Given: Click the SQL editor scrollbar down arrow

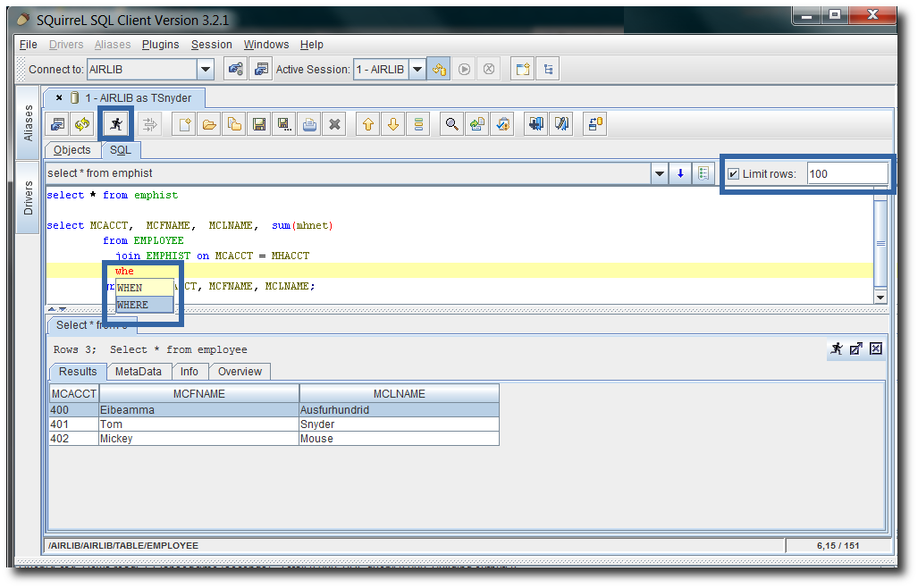Looking at the screenshot, I should tap(880, 297).
